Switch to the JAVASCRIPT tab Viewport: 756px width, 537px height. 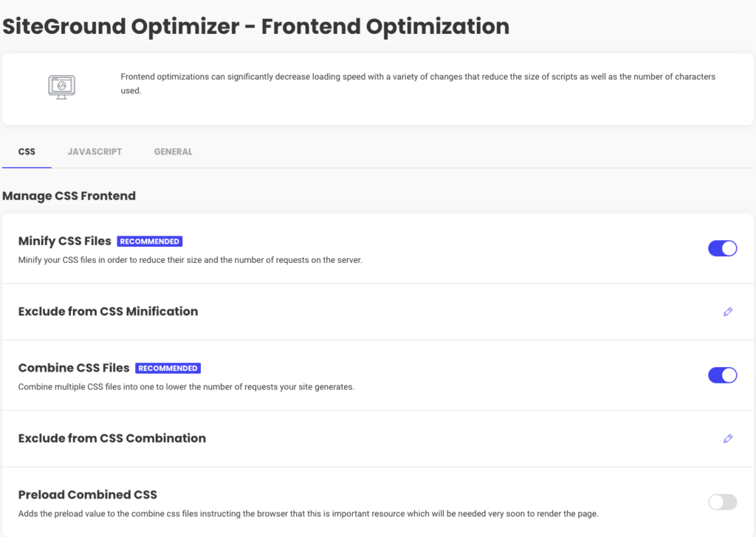click(94, 151)
